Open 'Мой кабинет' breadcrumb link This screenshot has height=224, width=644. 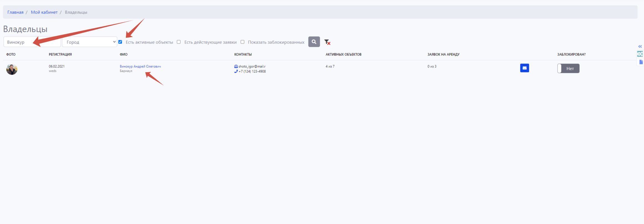(x=44, y=12)
